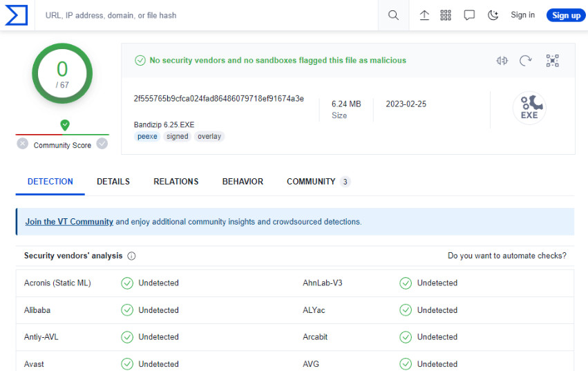Open the COMMUNITY tab
The width and height of the screenshot is (588, 371).
coord(318,182)
